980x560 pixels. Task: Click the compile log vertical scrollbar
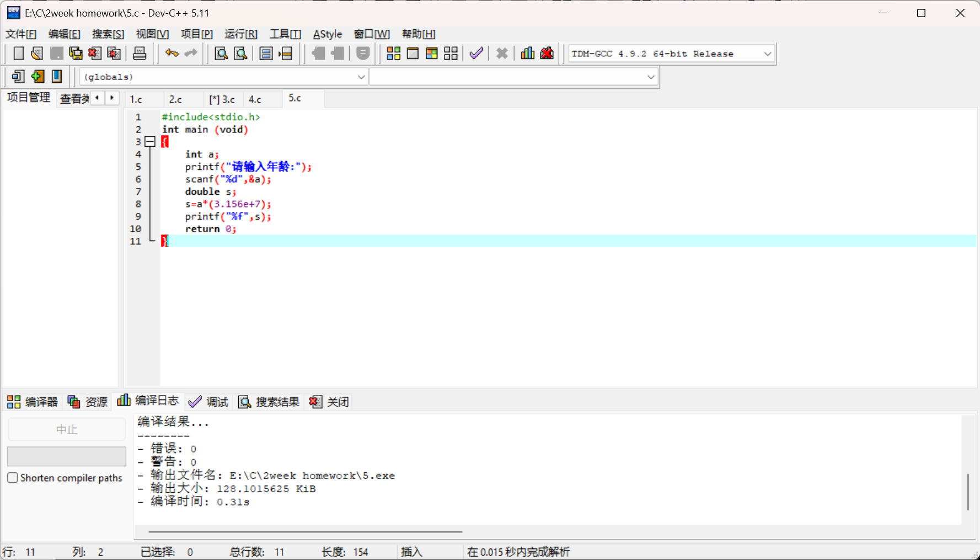(968, 492)
